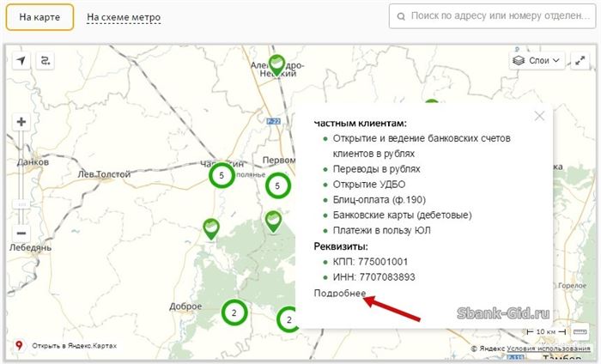Click the «Лебедянь» town label
This screenshot has height=364, width=601.
click(30, 247)
